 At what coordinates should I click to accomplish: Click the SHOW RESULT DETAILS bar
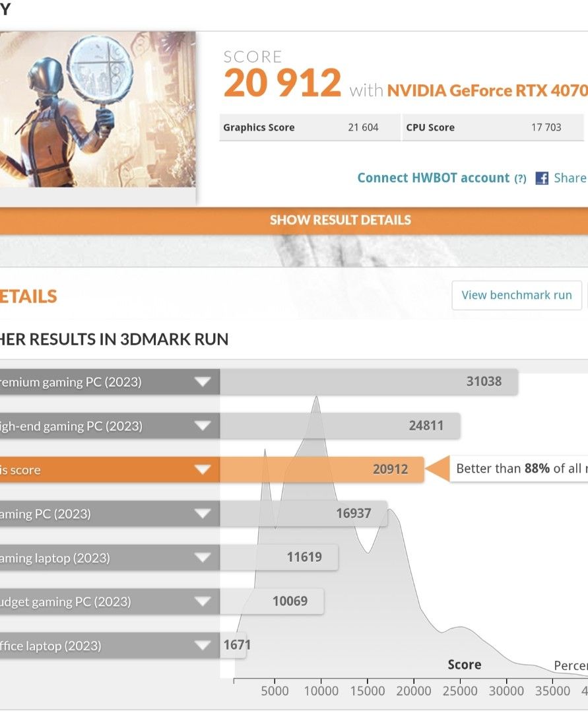coord(294,221)
